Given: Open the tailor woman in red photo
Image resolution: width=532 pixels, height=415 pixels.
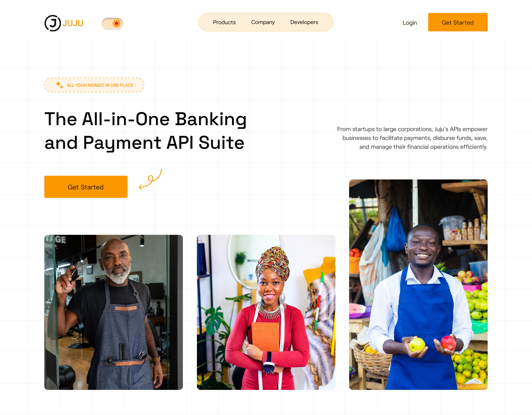Looking at the screenshot, I should click(x=266, y=312).
